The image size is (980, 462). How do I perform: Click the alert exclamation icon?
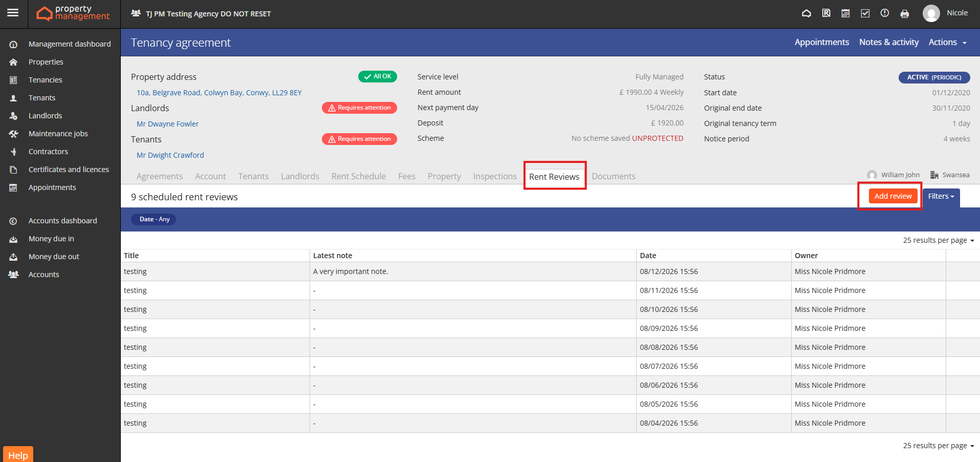884,13
